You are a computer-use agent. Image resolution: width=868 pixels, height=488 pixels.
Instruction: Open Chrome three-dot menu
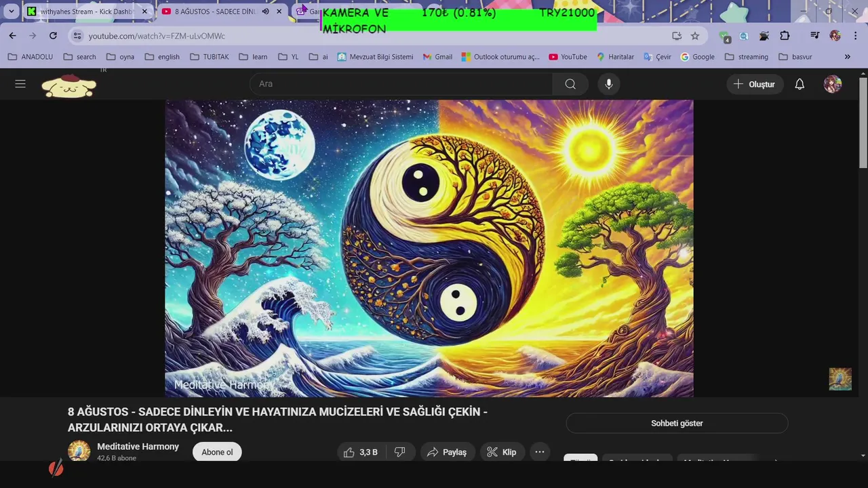click(856, 36)
